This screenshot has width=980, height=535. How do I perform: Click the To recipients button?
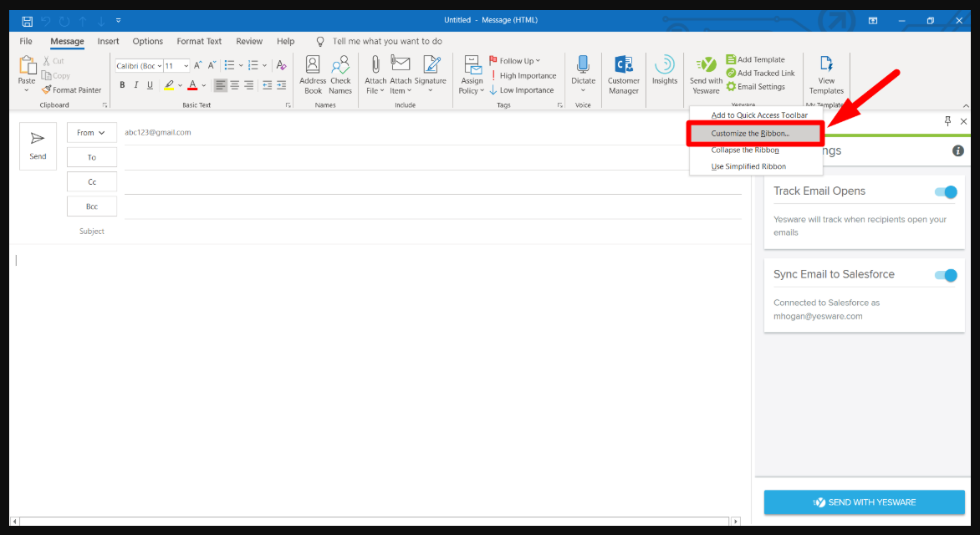point(92,157)
